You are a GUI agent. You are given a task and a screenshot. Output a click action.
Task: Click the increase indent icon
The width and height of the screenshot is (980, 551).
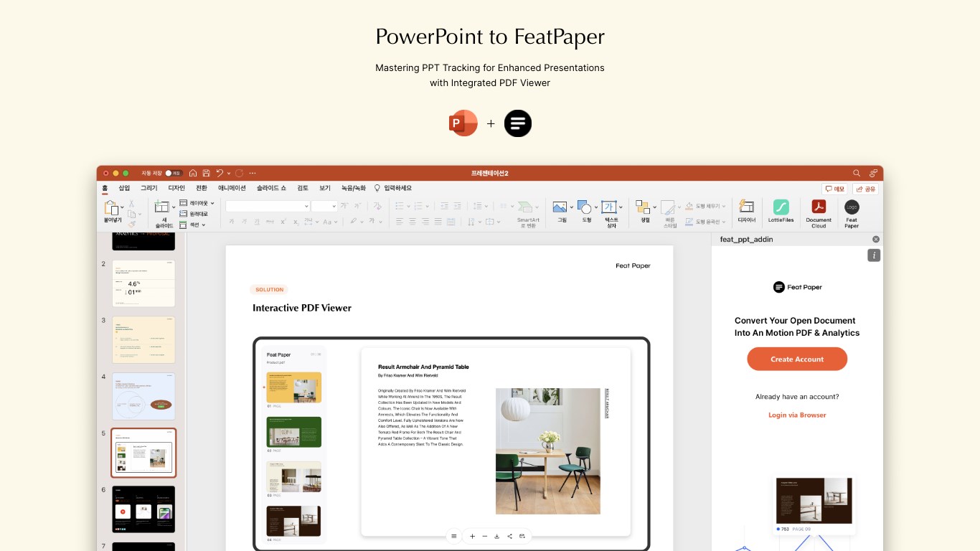click(x=457, y=206)
